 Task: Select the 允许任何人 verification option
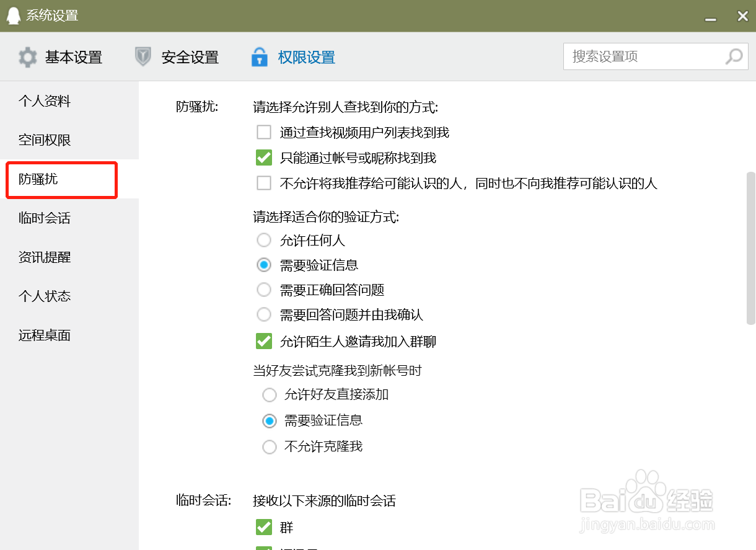264,240
